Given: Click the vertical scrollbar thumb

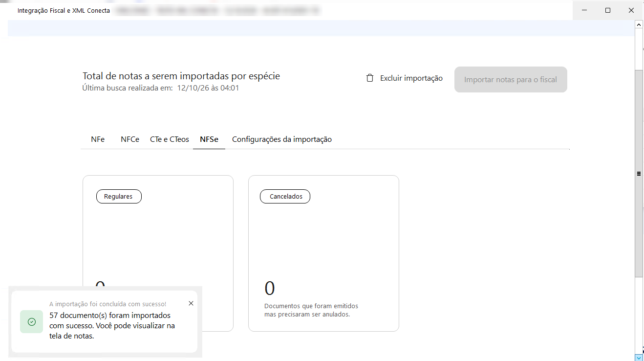Looking at the screenshot, I should (x=639, y=173).
